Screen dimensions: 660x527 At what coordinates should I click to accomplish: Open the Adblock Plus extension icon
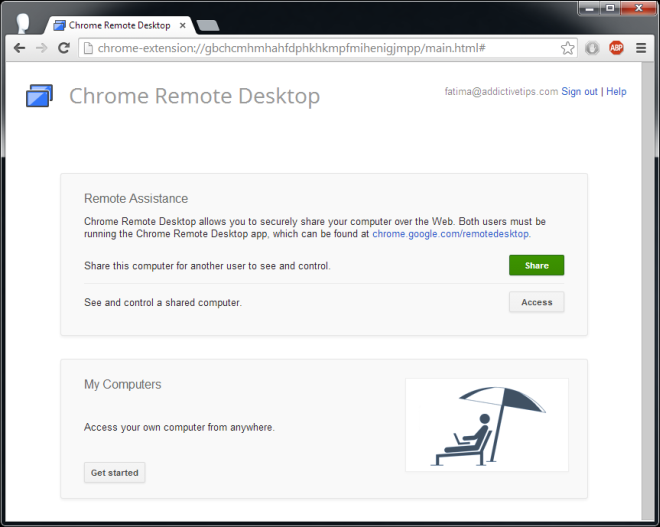617,48
